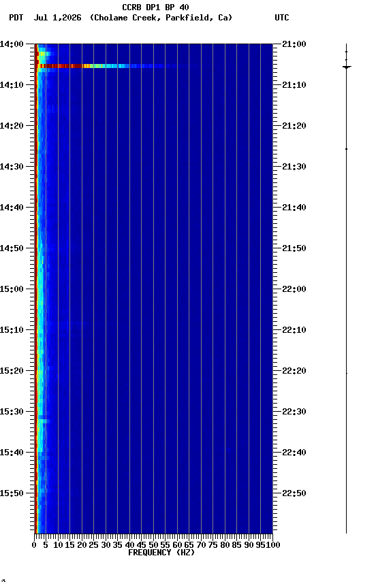Click the 14:20 PDT time label
This screenshot has width=376, height=588.
(x=12, y=126)
